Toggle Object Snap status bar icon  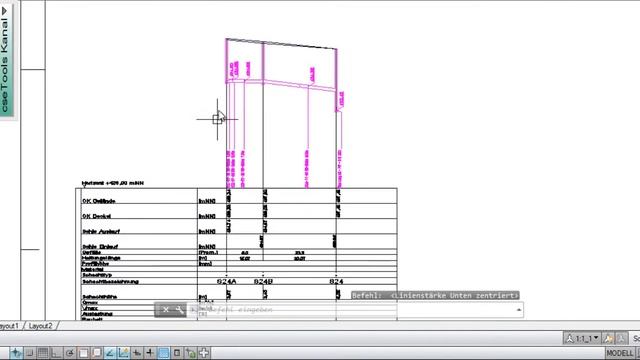coord(83,353)
